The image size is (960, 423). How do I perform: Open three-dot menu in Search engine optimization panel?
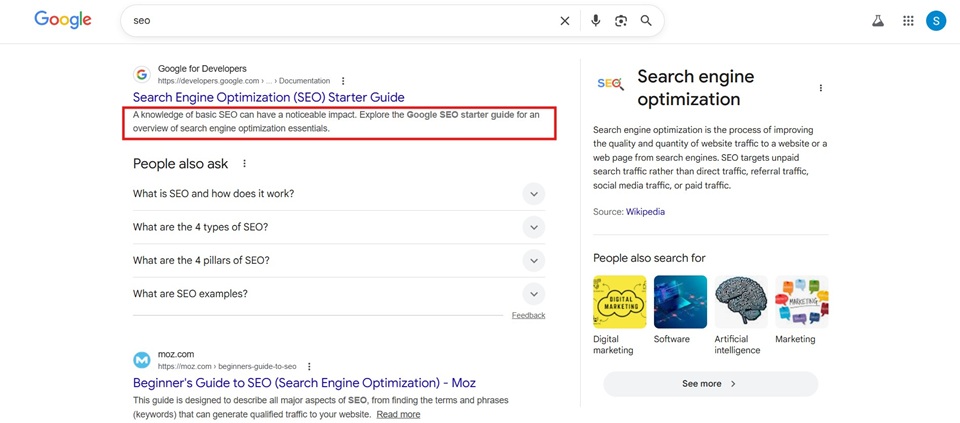(x=820, y=88)
